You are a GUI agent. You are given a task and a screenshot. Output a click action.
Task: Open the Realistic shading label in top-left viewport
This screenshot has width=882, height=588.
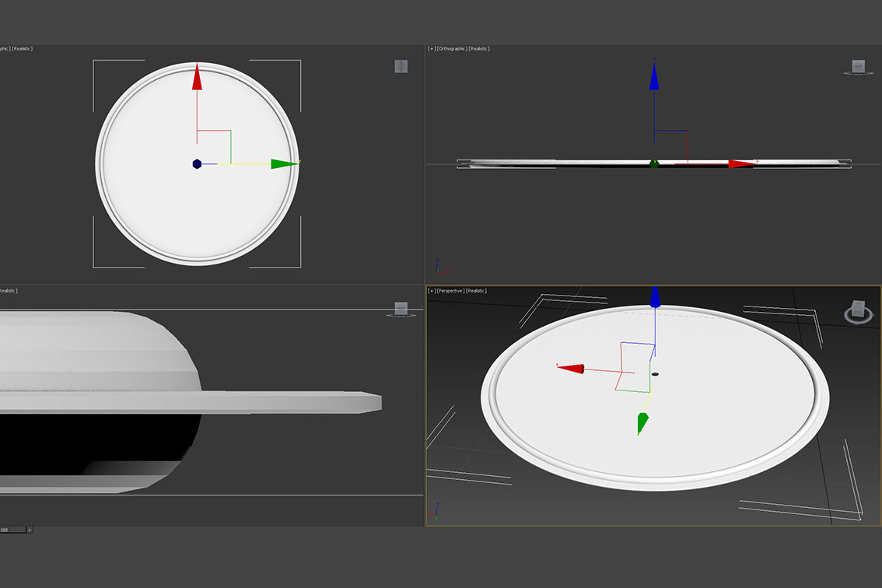point(23,49)
